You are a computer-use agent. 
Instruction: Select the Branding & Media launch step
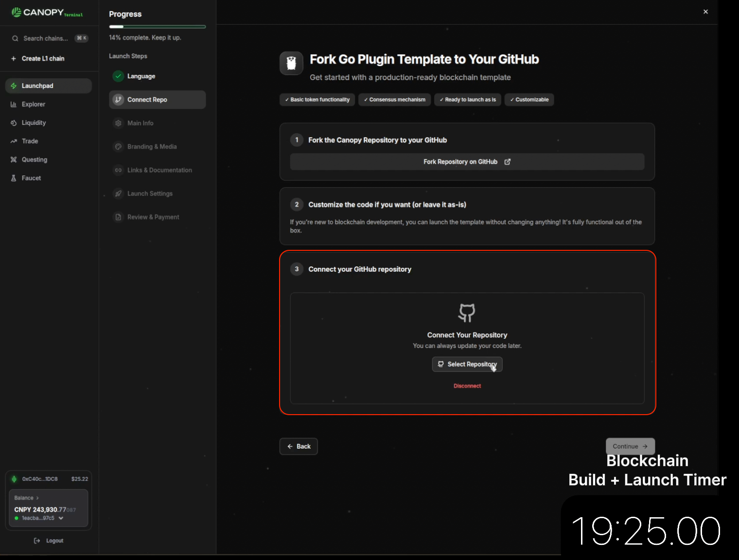tap(157, 146)
